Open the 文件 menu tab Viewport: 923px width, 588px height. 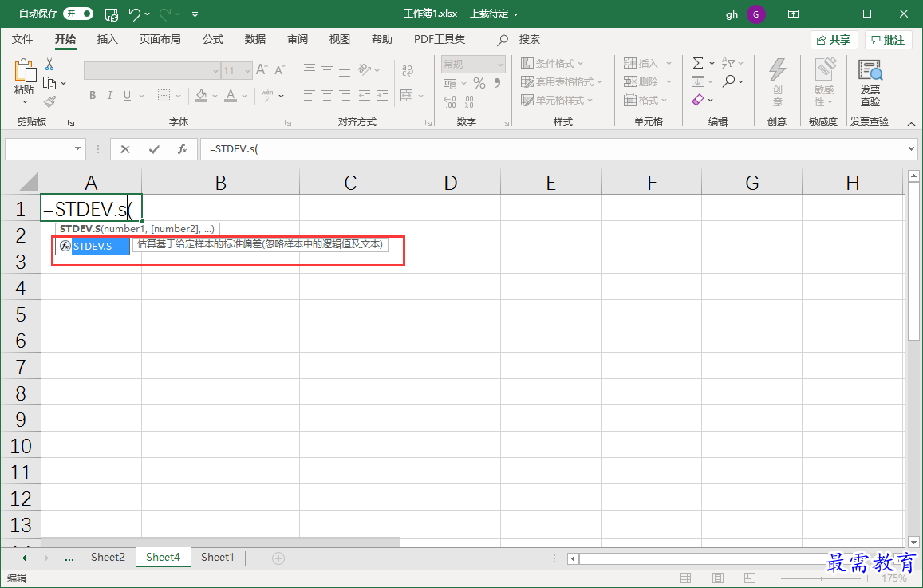click(22, 39)
